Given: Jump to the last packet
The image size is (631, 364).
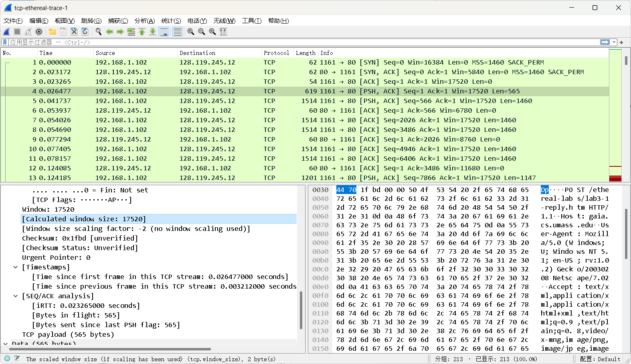Looking at the screenshot, I should coord(153,32).
